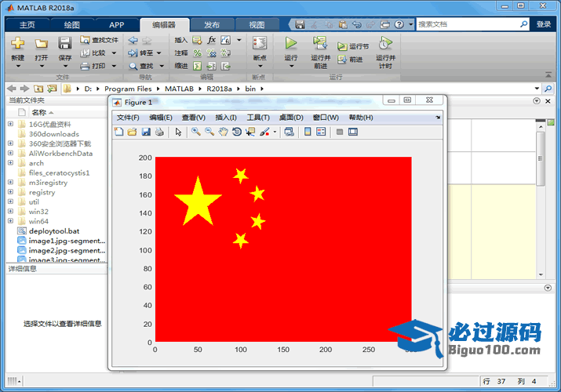The image size is (561, 392).
Task: Switch to the Home (主页) tab
Action: click(x=27, y=24)
